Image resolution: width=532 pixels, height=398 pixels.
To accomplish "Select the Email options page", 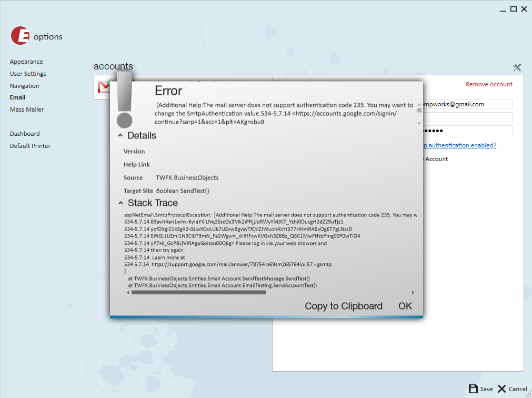I will (x=18, y=97).
